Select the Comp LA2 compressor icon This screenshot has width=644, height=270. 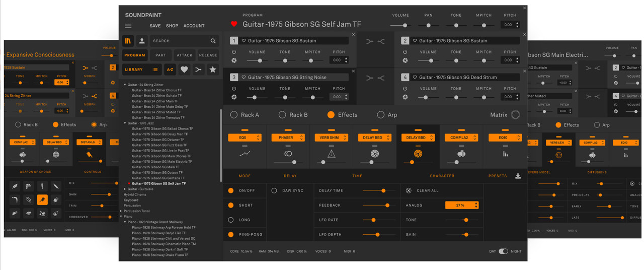point(462,154)
